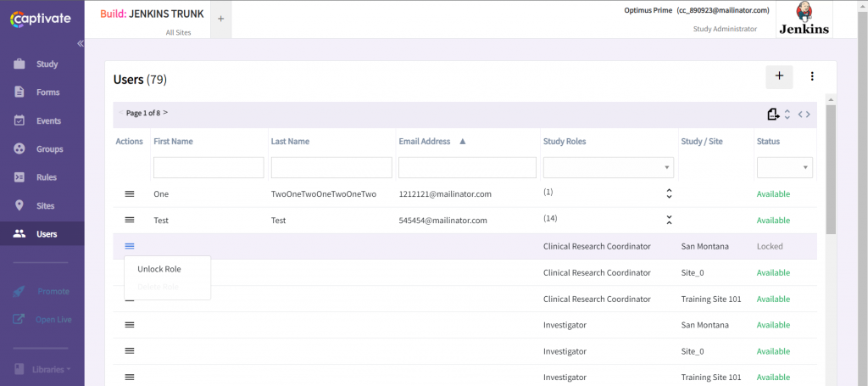
Task: Click the Groups icon in the sidebar
Action: pyautogui.click(x=19, y=148)
